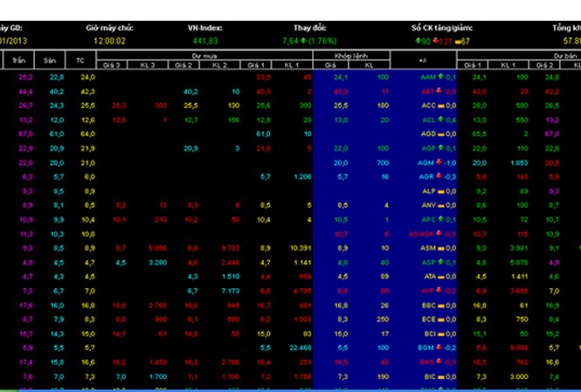Click the red down arrow beside BHS
Viewport: 581px width, 392px height.
(x=439, y=362)
